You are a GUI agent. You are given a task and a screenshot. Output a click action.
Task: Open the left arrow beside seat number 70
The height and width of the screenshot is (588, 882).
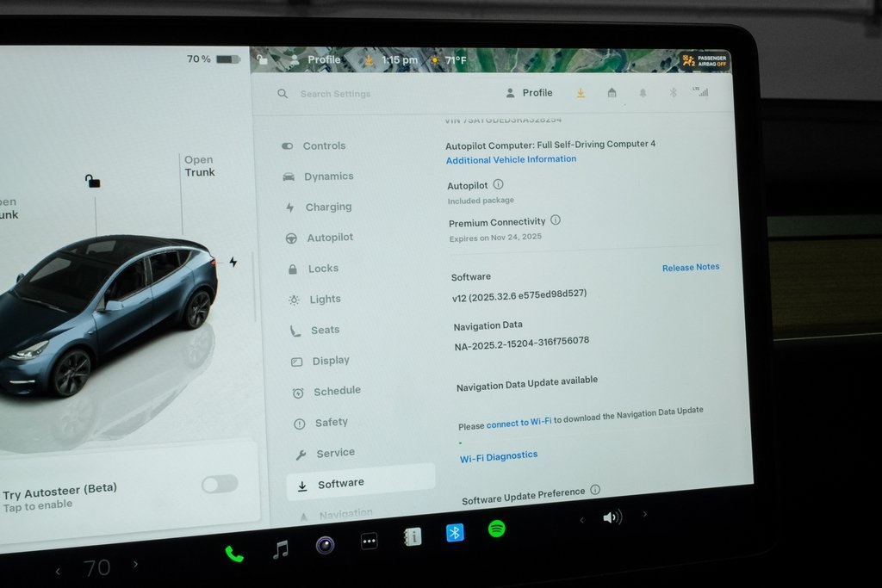pos(58,570)
